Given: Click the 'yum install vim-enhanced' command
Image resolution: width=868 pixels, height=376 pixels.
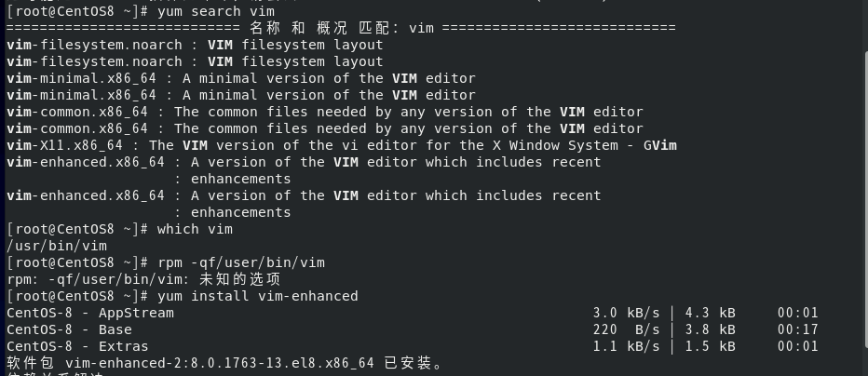Looking at the screenshot, I should point(258,296).
